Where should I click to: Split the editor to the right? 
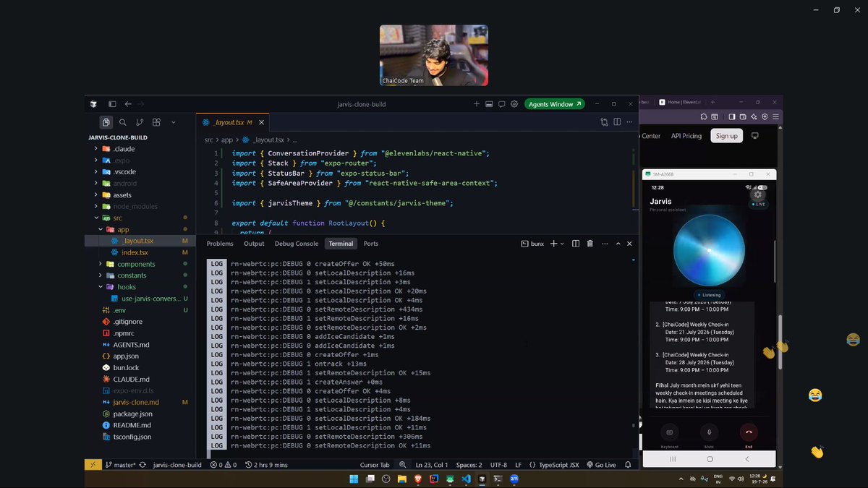click(x=617, y=122)
